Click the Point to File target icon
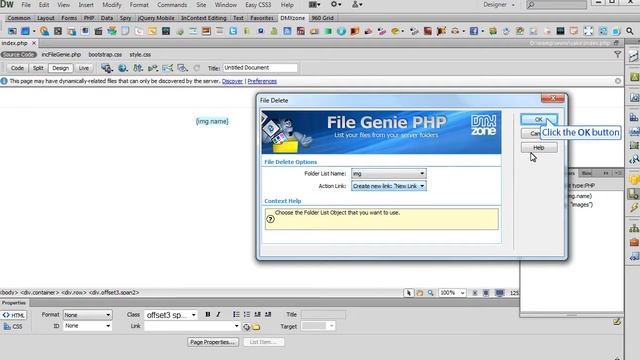Screen dimensions: 640x360 coord(247,327)
